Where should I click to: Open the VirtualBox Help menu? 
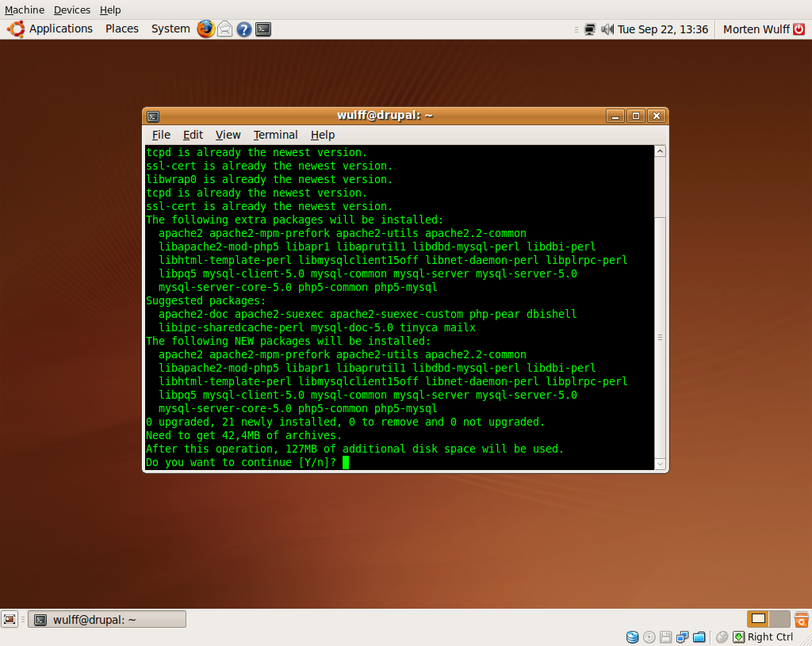[110, 10]
